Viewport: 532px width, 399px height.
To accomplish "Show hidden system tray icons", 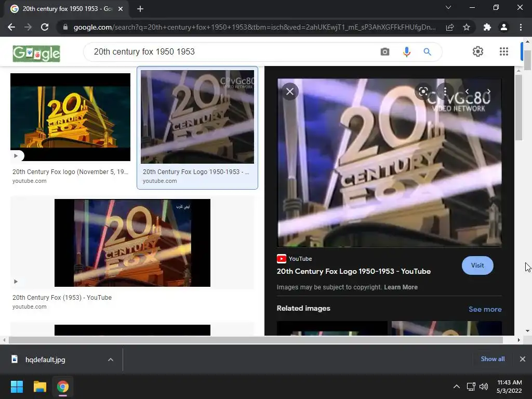I will pyautogui.click(x=457, y=387).
